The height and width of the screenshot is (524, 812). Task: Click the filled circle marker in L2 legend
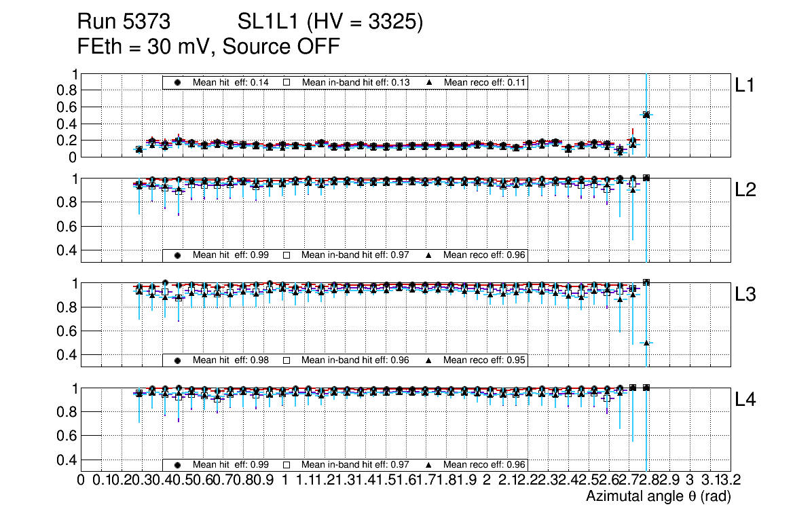pyautogui.click(x=178, y=255)
